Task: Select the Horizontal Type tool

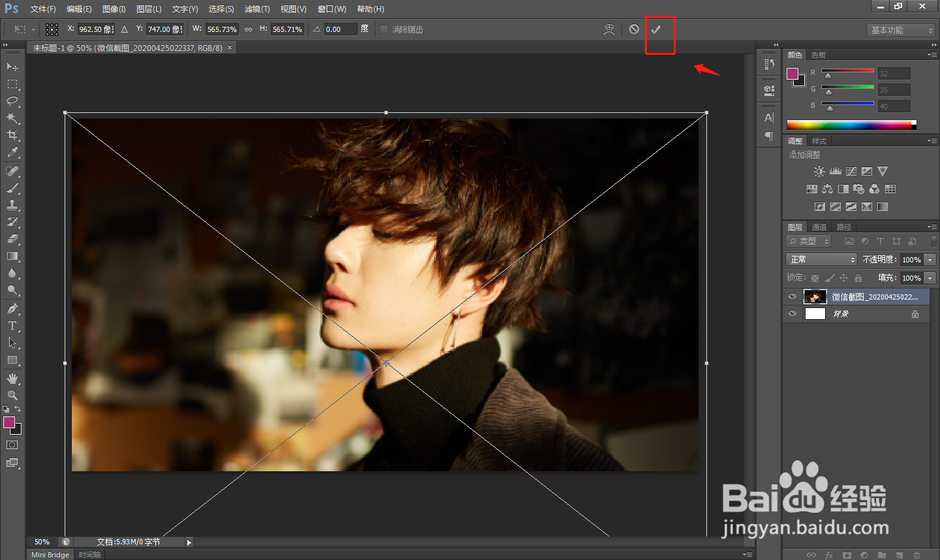Action: (12, 326)
